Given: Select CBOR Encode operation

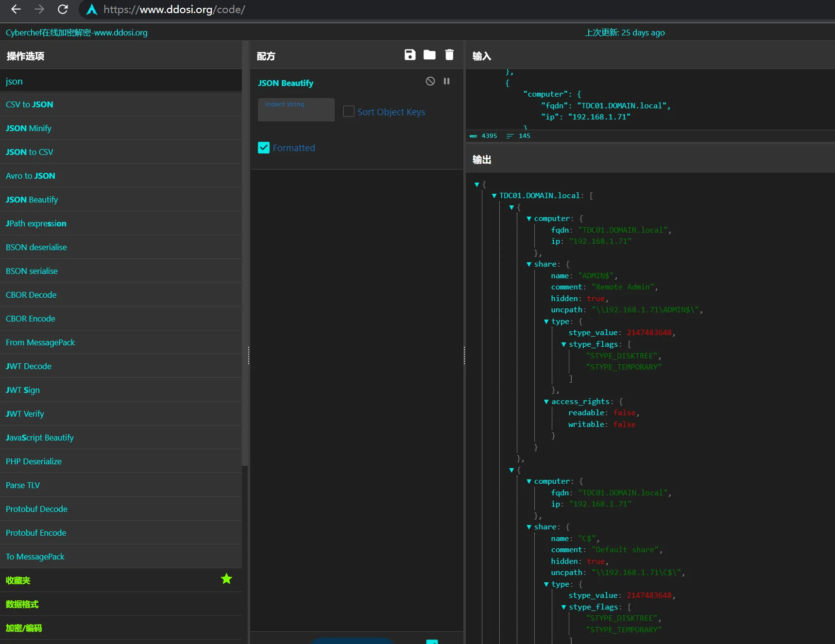Looking at the screenshot, I should [121, 319].
